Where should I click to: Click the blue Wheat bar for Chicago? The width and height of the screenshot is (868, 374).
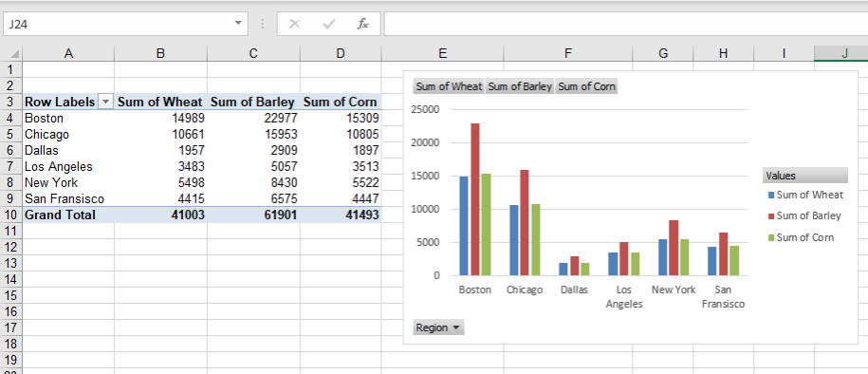click(514, 240)
